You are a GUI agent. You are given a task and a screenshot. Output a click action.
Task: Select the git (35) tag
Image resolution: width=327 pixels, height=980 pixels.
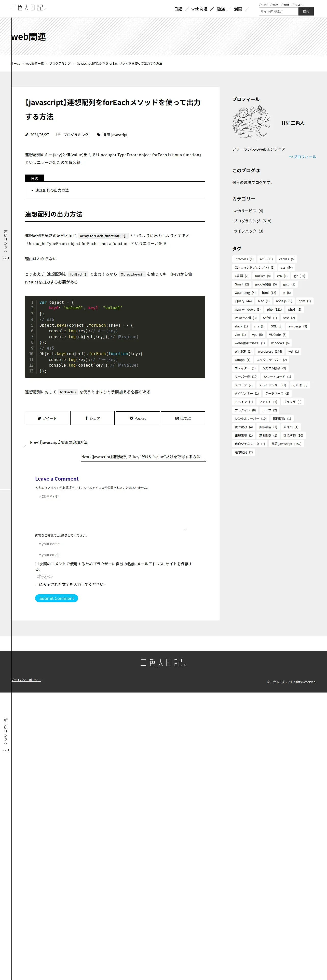[x=299, y=276]
